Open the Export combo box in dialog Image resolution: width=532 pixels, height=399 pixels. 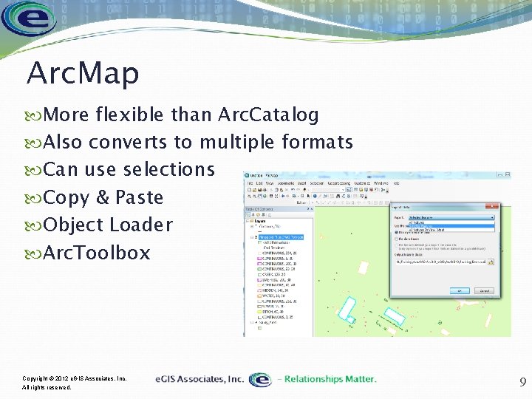(451, 217)
